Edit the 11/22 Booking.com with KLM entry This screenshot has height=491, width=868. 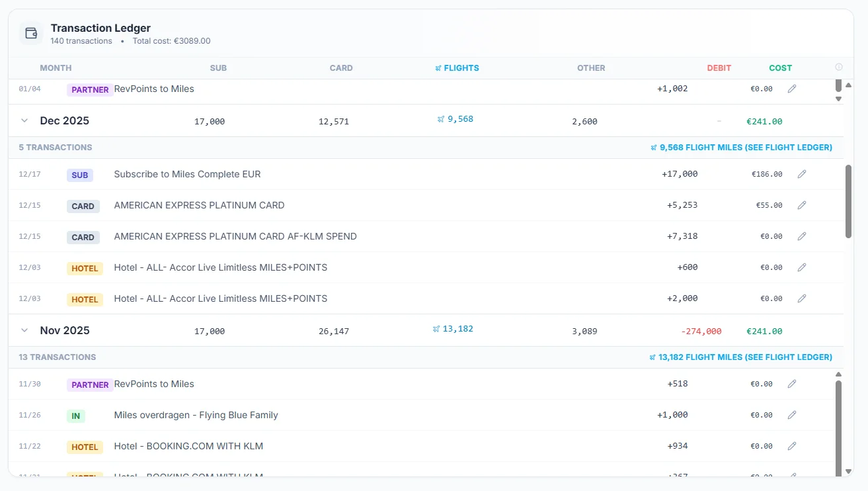tap(792, 446)
